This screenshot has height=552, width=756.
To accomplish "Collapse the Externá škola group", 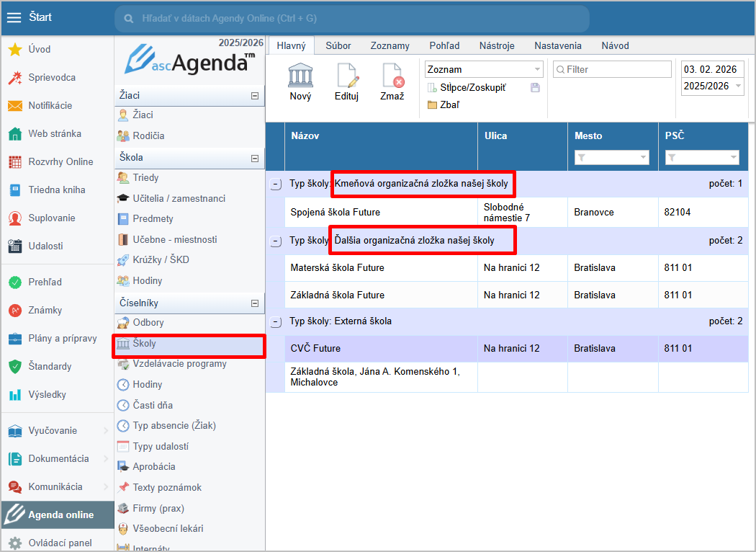I will click(x=275, y=321).
